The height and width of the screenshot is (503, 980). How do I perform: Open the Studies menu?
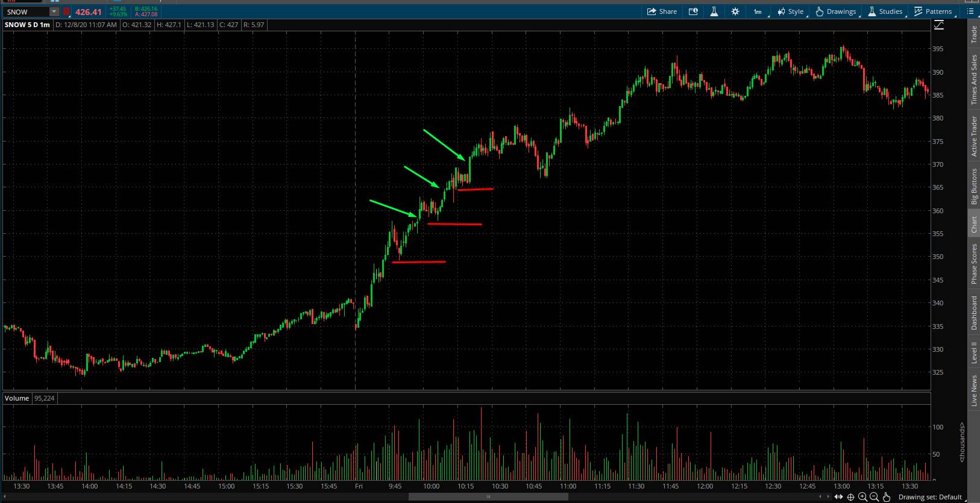[x=885, y=11]
